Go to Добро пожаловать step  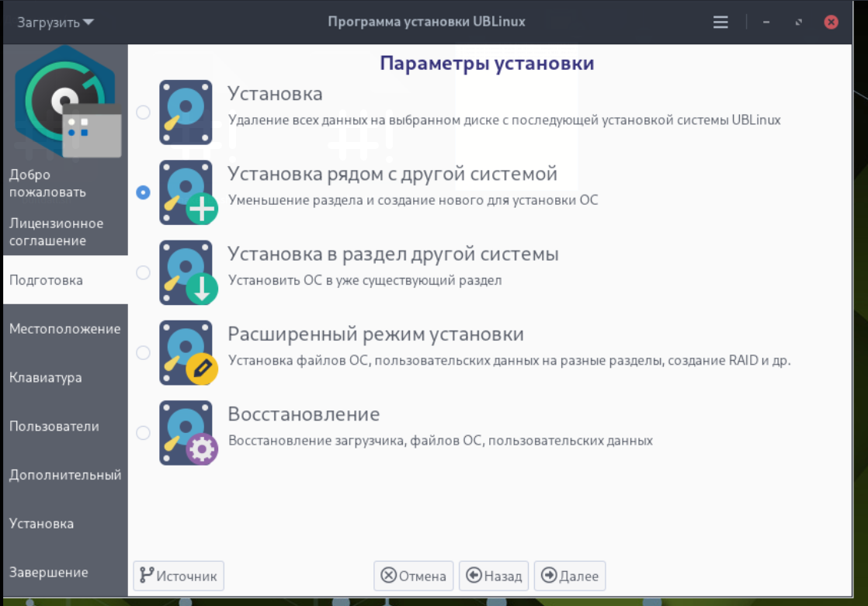click(65, 183)
